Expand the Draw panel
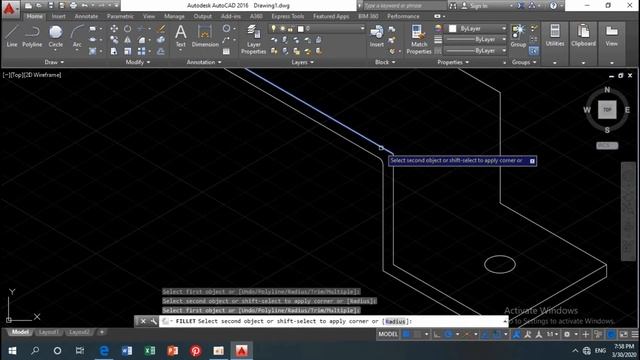Viewport: 640px width, 360px height. 54,62
